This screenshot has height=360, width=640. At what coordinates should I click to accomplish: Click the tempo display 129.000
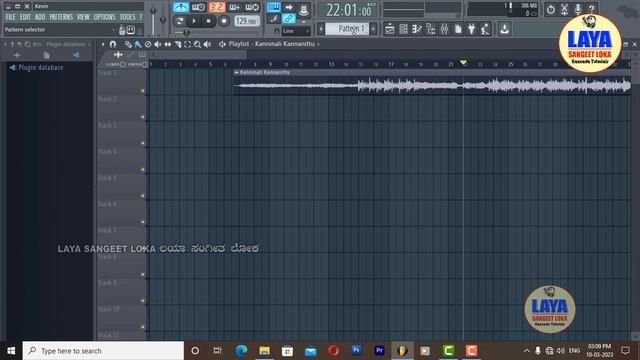pos(247,21)
